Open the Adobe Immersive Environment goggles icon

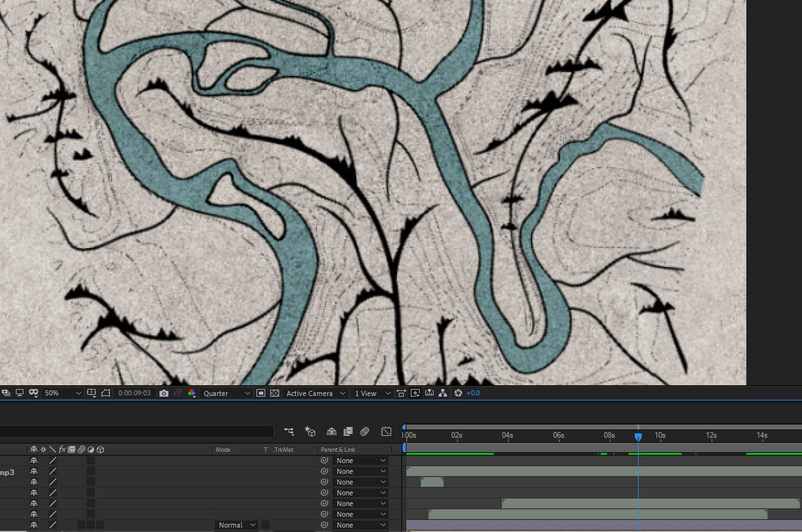tap(34, 393)
